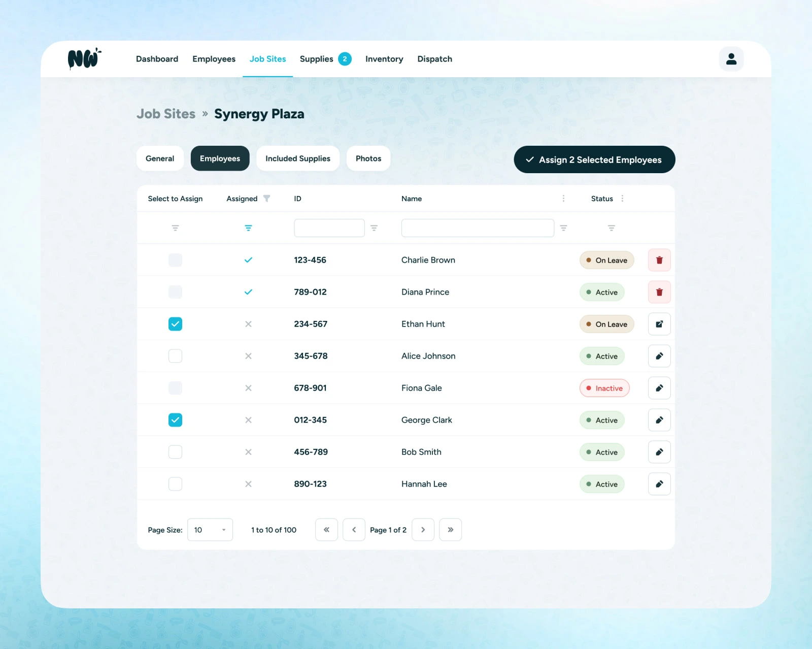This screenshot has height=649, width=812.
Task: Switch to the Photos tab
Action: click(x=368, y=158)
